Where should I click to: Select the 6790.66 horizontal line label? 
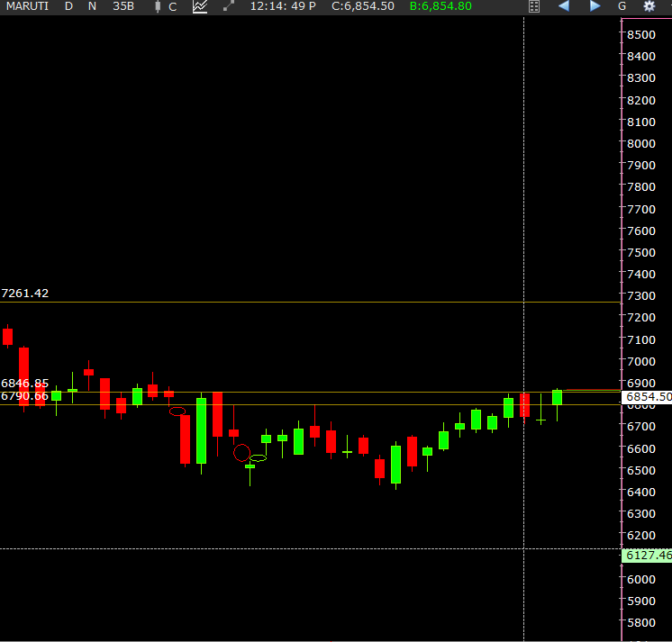point(25,396)
